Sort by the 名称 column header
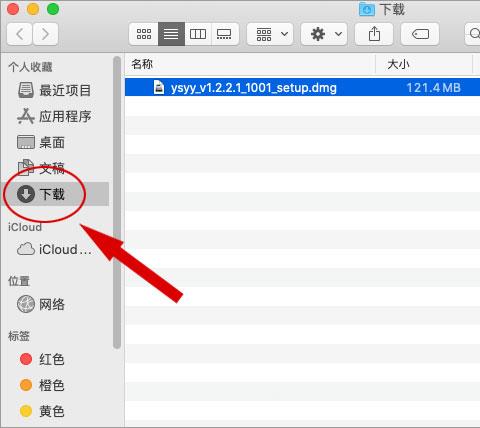Screen dimensions: 480x428 click(250, 64)
